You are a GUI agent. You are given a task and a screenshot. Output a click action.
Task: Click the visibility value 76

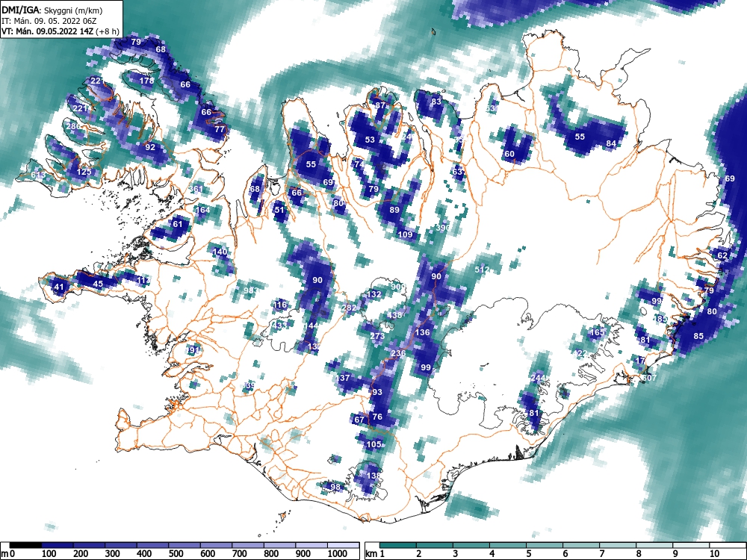pos(376,416)
